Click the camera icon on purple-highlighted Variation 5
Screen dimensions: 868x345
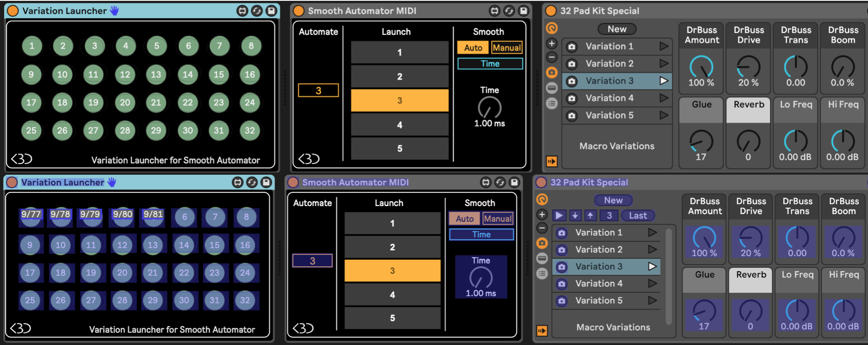[x=562, y=301]
